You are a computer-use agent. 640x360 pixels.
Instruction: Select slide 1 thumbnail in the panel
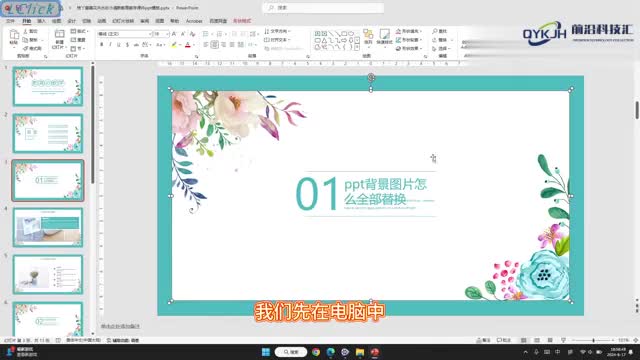[x=48, y=87]
